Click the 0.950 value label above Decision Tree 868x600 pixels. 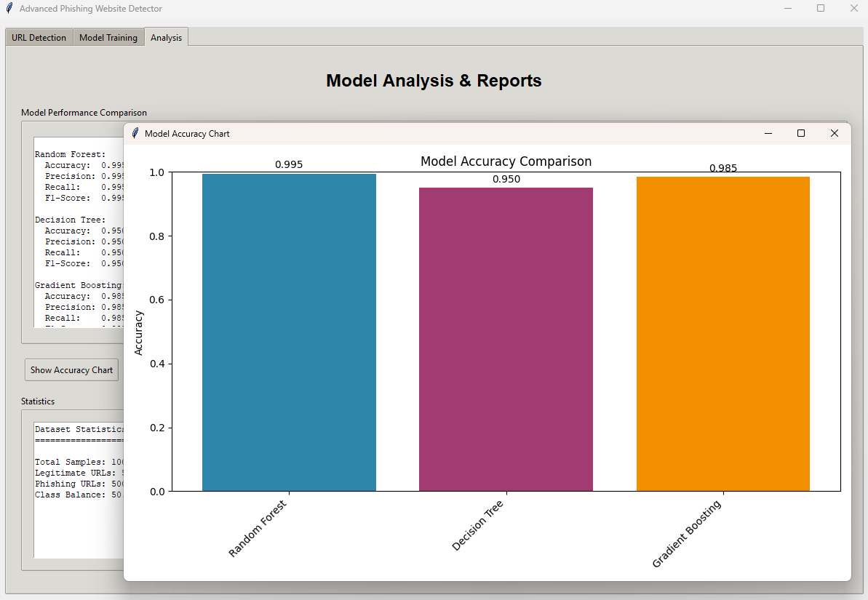tap(506, 179)
